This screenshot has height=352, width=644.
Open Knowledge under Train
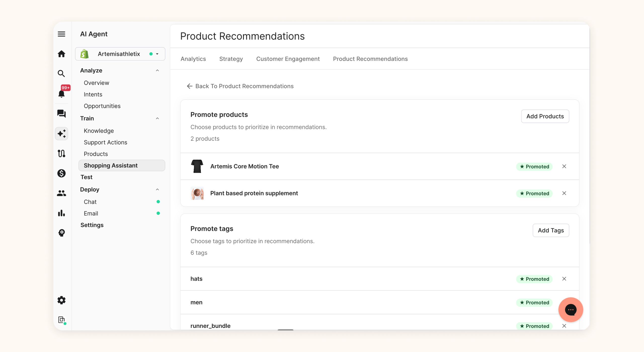pos(99,131)
